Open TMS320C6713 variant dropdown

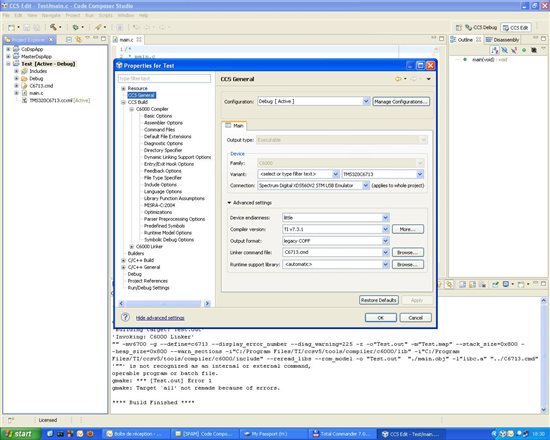pos(420,174)
